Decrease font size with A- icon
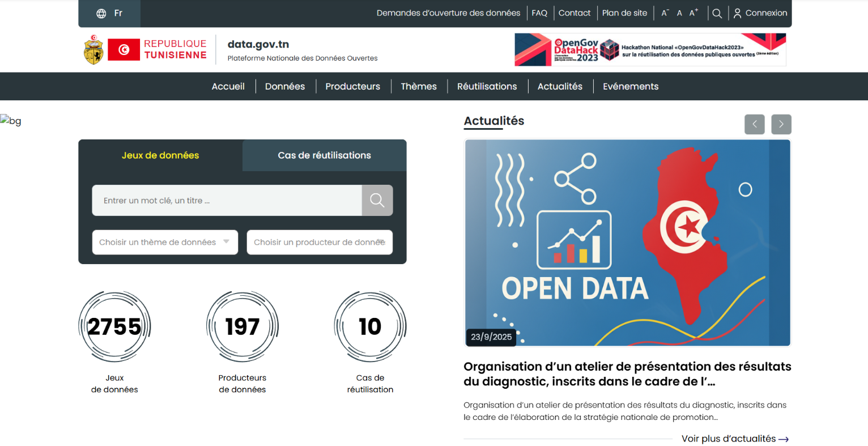The width and height of the screenshot is (868, 446). pos(665,13)
